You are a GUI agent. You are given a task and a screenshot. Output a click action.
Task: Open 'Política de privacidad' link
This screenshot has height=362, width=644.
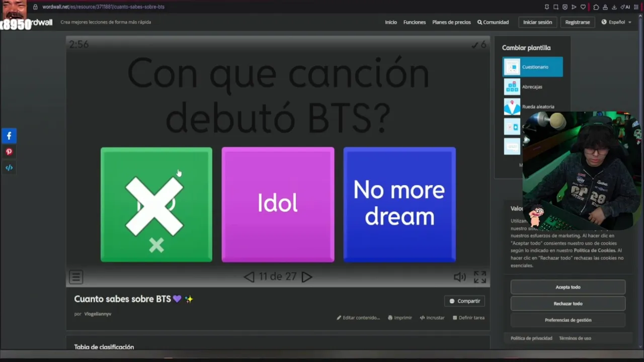[531, 338]
